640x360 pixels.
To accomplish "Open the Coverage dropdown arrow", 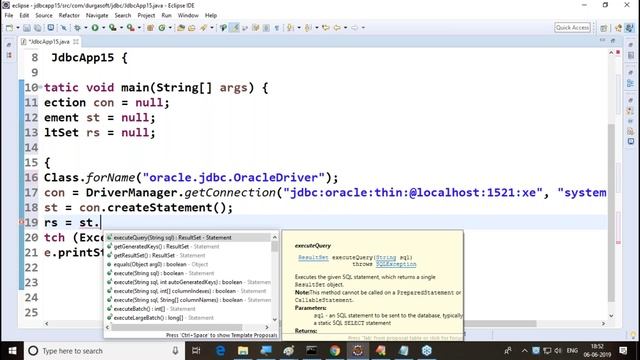I will point(121,28).
